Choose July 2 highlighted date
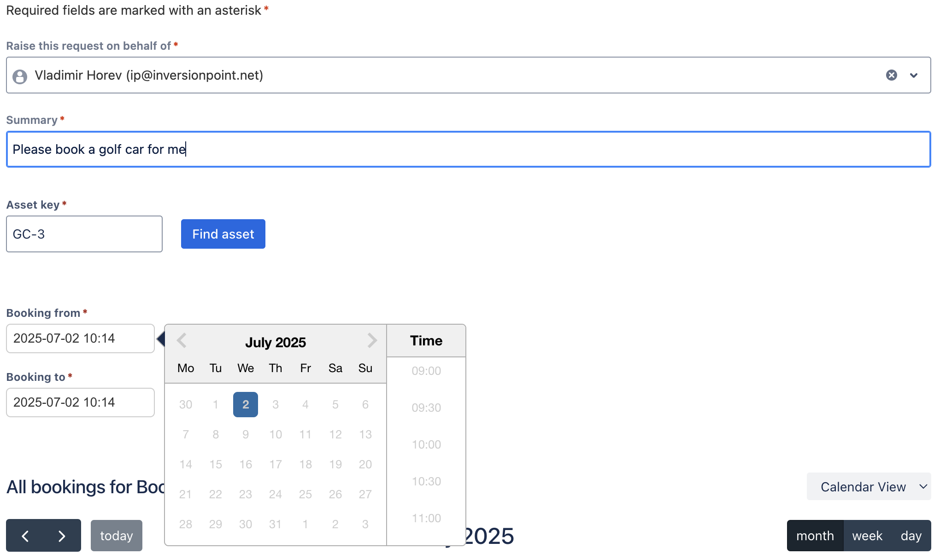Image resolution: width=940 pixels, height=560 pixels. coord(246,404)
